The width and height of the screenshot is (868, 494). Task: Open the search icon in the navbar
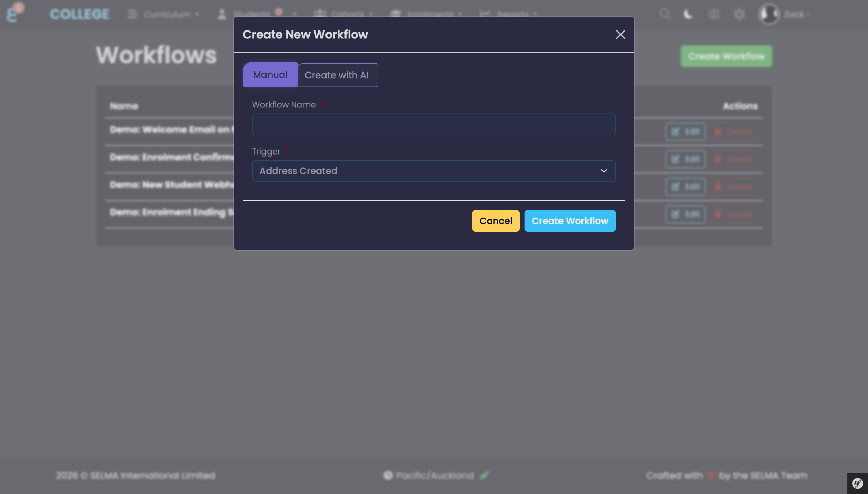coord(665,14)
